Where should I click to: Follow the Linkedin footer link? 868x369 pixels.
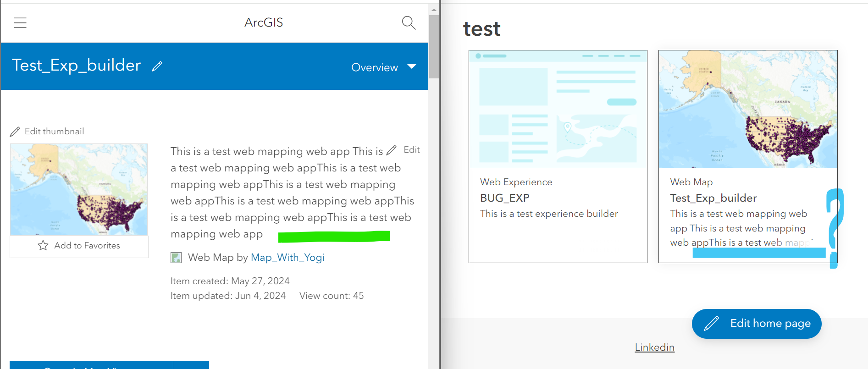654,347
